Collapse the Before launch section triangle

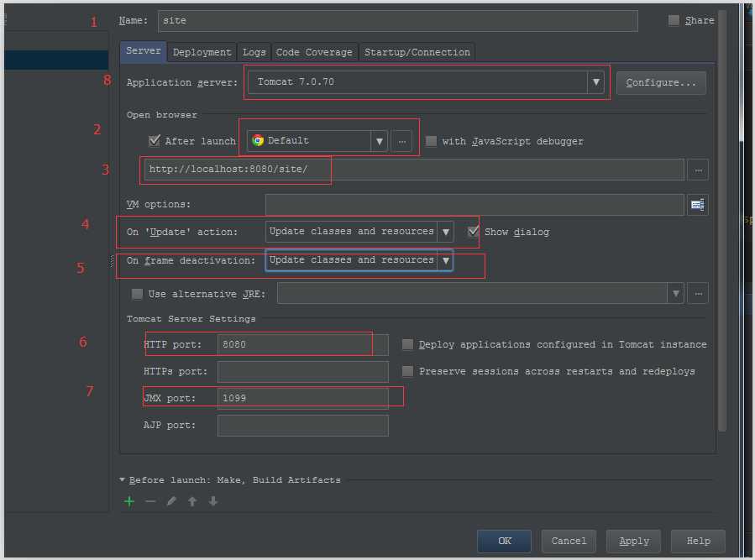pos(123,479)
